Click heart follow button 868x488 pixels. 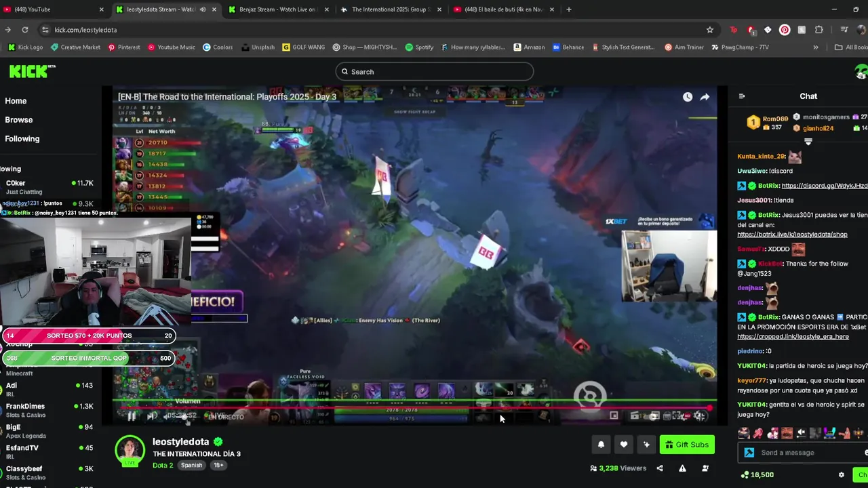click(624, 445)
